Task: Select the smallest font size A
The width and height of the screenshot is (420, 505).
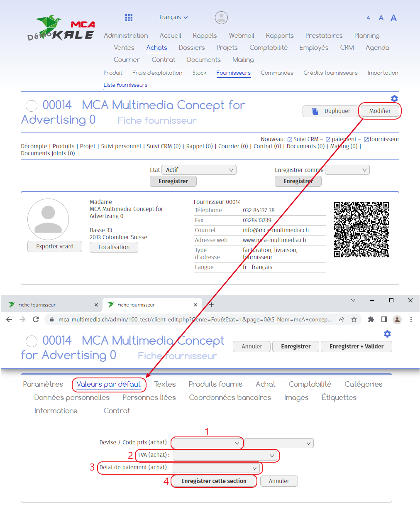Action: tap(368, 18)
